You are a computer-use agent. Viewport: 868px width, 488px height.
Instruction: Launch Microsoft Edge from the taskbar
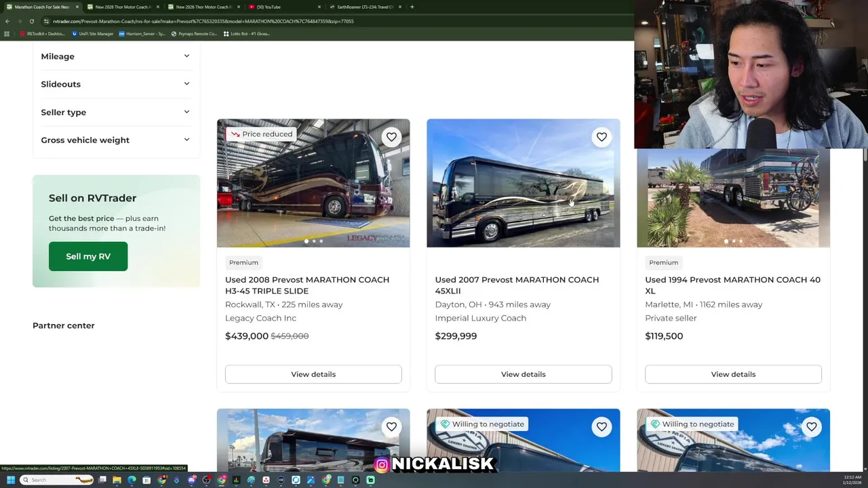(132, 480)
